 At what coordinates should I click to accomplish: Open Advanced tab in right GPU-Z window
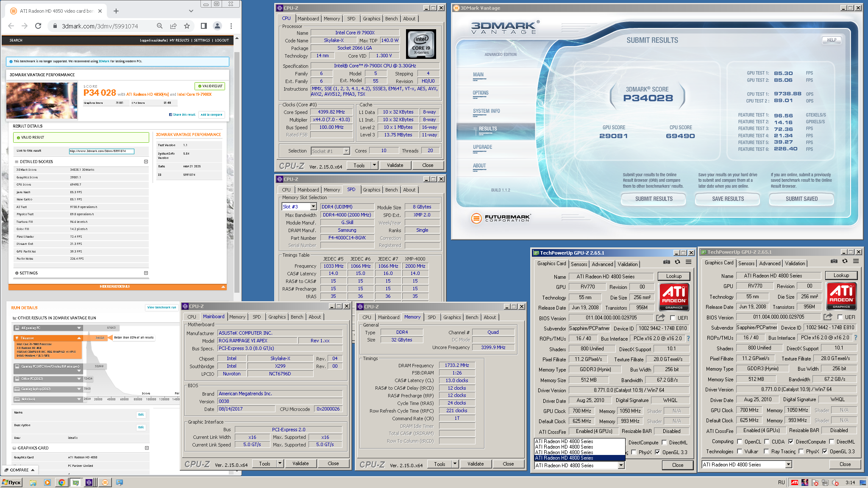coord(770,263)
